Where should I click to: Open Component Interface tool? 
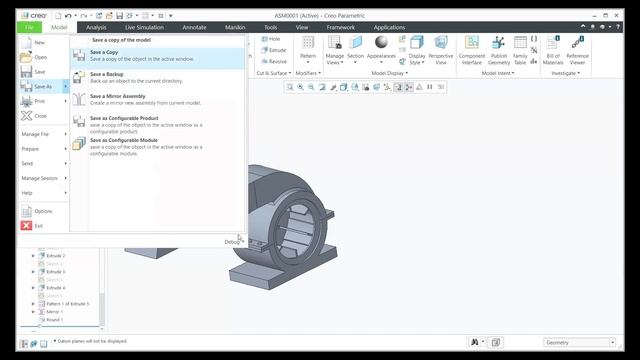pyautogui.click(x=472, y=50)
